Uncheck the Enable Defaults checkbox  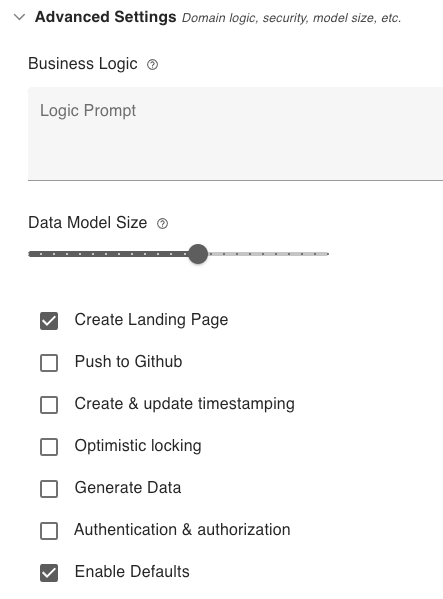pyautogui.click(x=49, y=573)
